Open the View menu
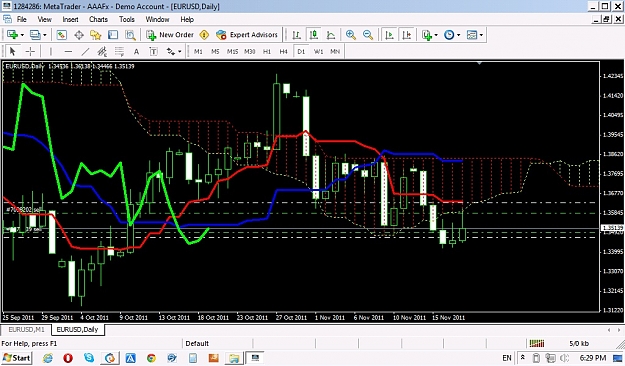Screen dimensions: 625x366 (x=44, y=19)
